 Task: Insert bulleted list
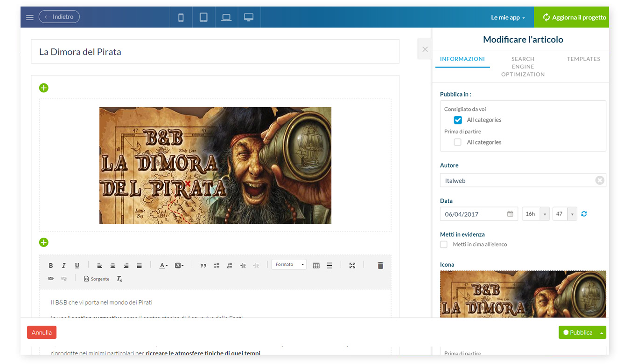(217, 266)
